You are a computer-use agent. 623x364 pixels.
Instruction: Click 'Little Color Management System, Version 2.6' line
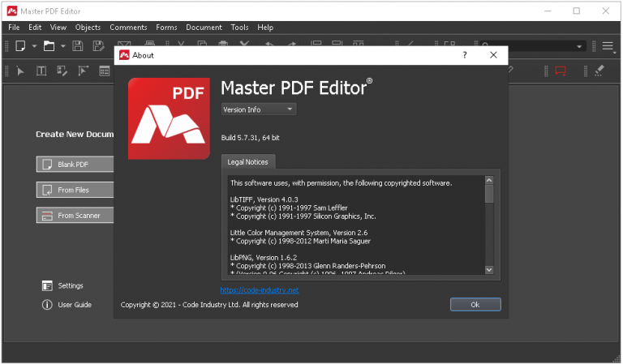299,233
